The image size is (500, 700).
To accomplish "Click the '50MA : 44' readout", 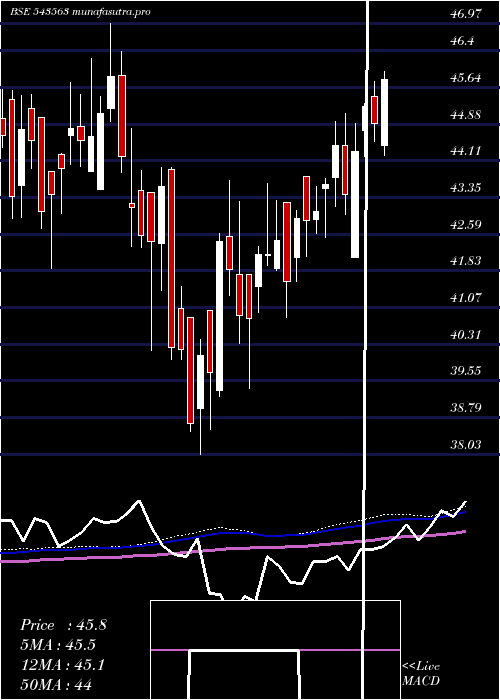I will (56, 685).
